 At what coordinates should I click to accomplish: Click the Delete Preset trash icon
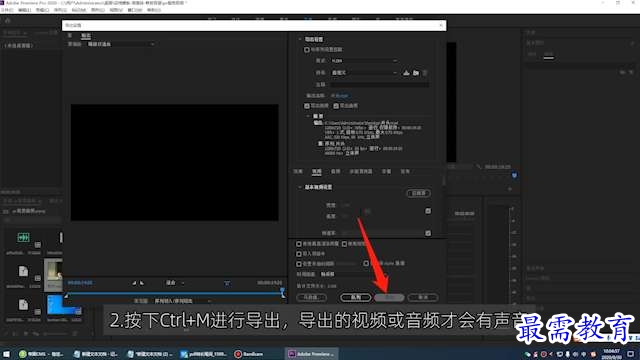point(425,73)
